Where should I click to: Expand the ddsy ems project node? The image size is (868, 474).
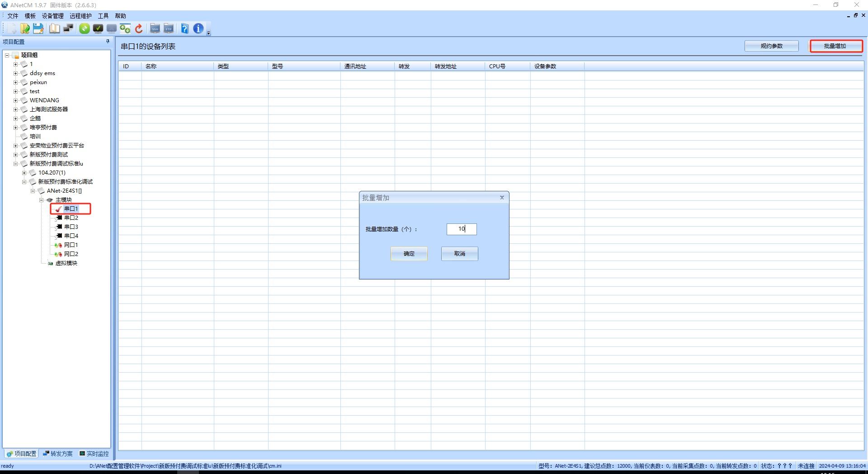point(15,73)
